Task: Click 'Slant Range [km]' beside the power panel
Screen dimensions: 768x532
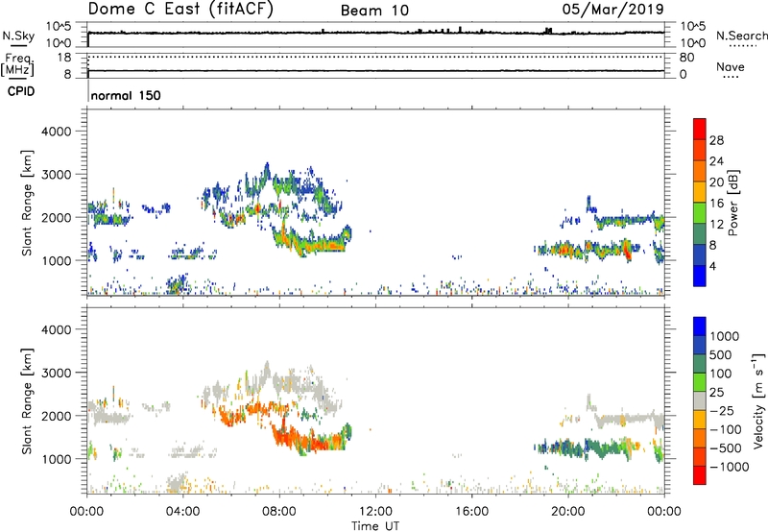Action: pyautogui.click(x=27, y=203)
